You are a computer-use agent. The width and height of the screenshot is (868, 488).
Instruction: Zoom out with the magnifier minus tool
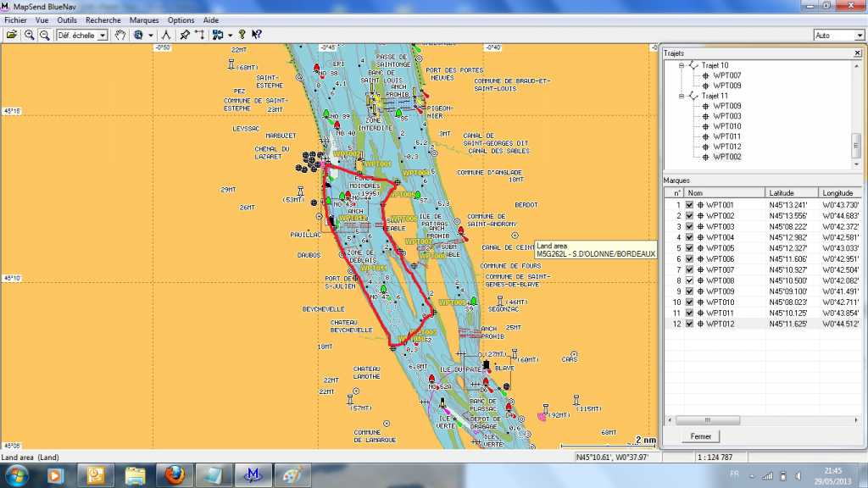click(44, 35)
